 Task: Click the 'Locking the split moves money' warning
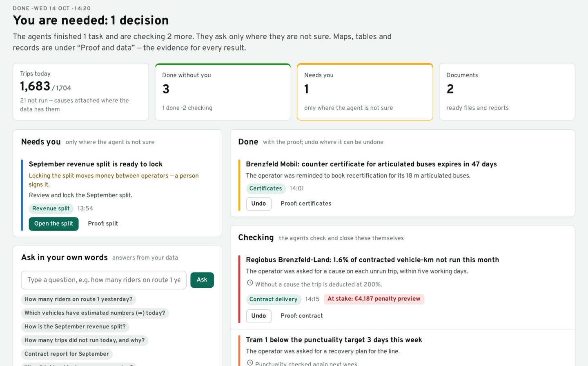(114, 180)
